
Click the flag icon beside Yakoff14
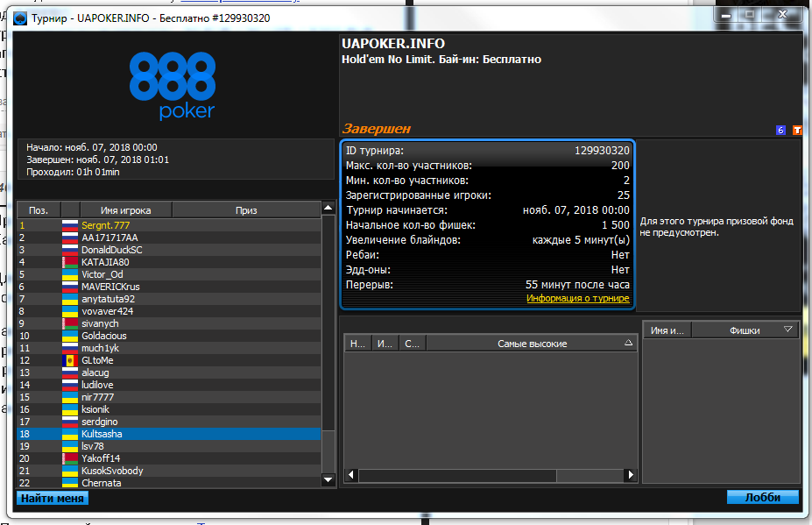70,458
